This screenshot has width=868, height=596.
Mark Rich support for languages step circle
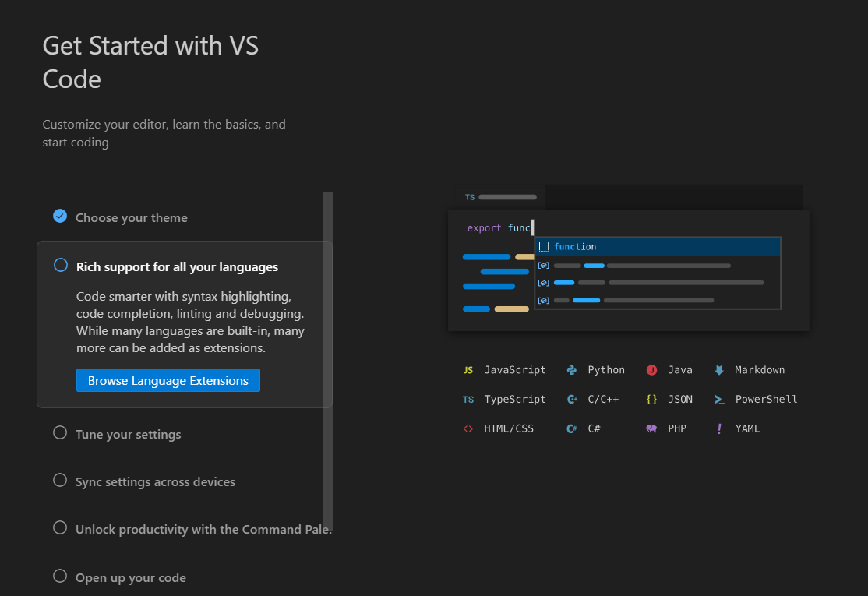pyautogui.click(x=61, y=265)
